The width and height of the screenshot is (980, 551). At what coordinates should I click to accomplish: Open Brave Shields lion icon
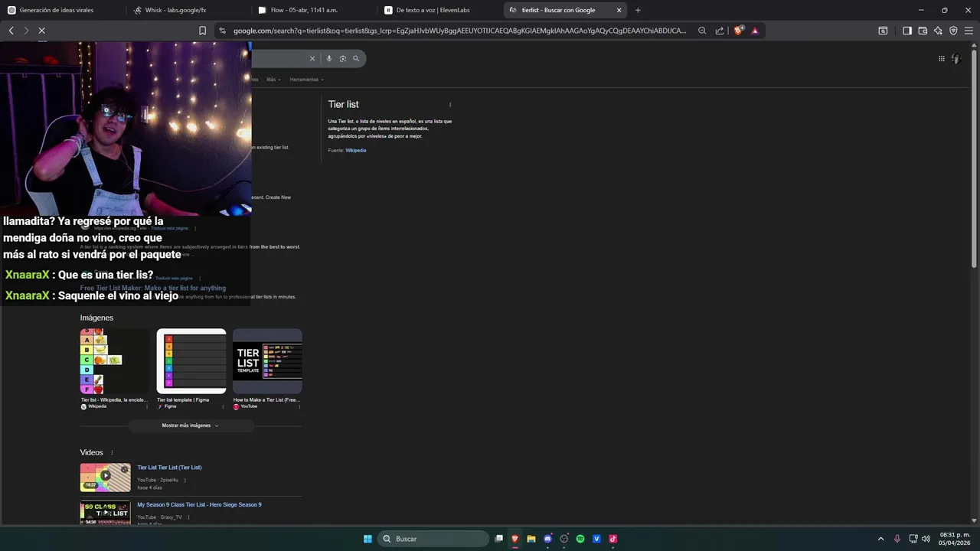click(x=738, y=31)
